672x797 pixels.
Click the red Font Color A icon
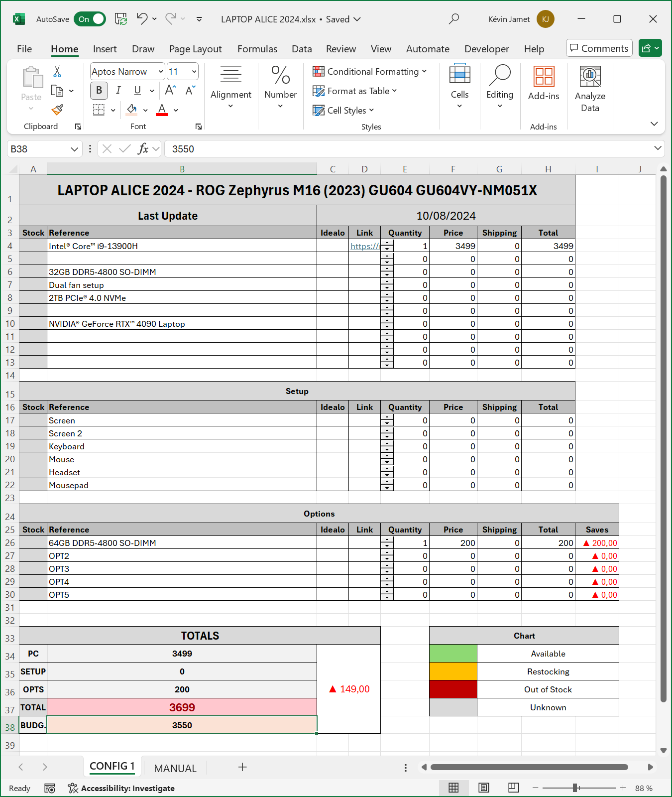click(x=162, y=110)
